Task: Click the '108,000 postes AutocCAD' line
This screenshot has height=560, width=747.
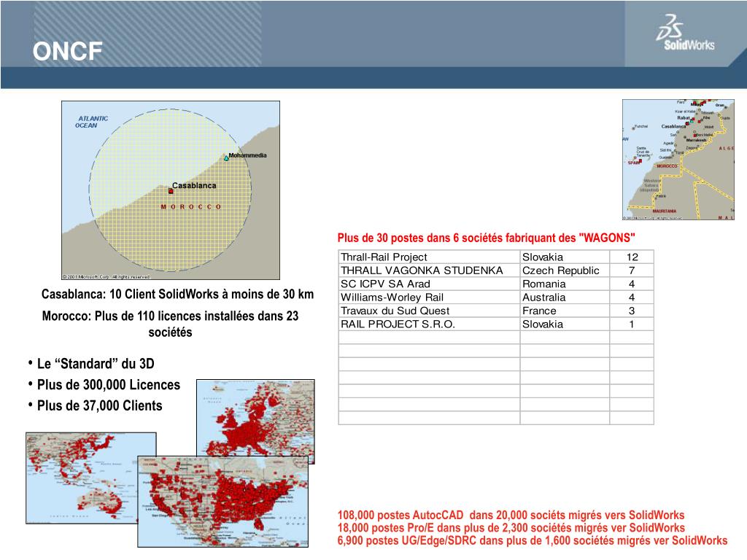Action: (511, 515)
